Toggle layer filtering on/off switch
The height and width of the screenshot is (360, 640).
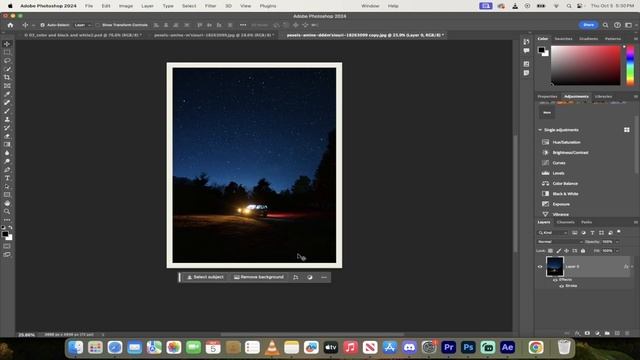619,232
